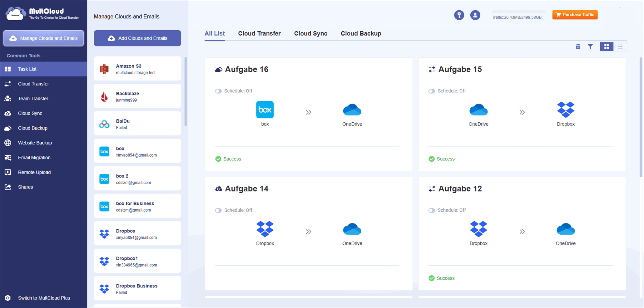Screen dimensions: 644x308
Task: Open the task filter funnel icon
Action: click(x=590, y=46)
